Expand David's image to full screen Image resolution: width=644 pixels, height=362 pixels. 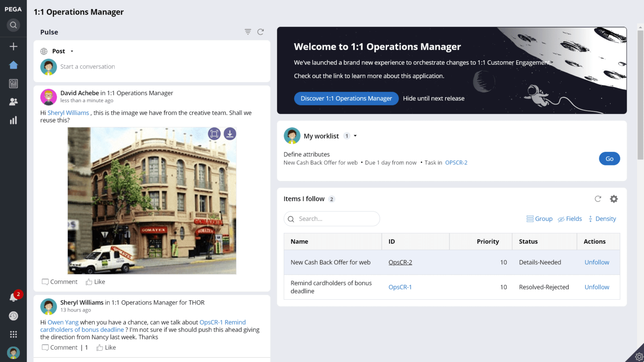[214, 133]
